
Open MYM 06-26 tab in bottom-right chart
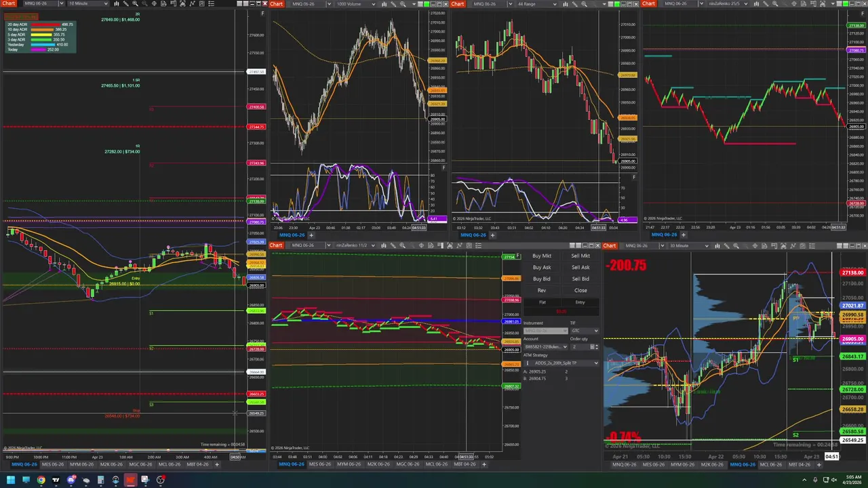(x=683, y=464)
